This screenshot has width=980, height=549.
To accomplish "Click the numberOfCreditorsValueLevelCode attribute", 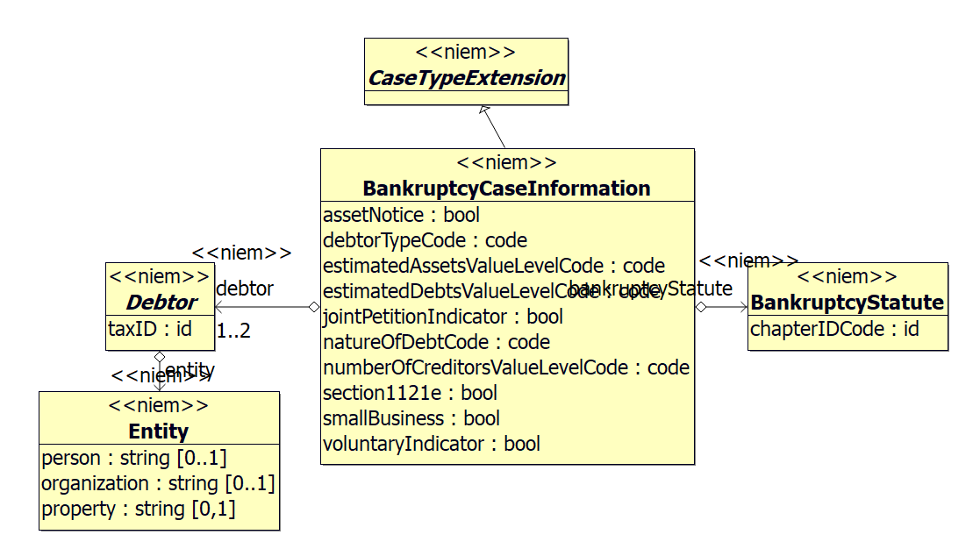I will tap(506, 367).
